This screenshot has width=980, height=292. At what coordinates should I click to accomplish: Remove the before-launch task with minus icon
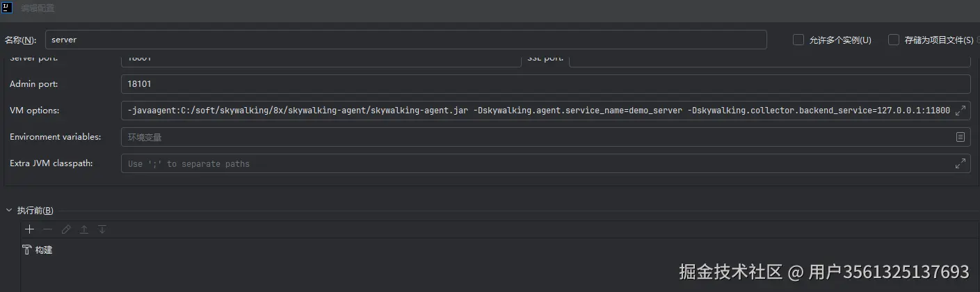tap(47, 229)
